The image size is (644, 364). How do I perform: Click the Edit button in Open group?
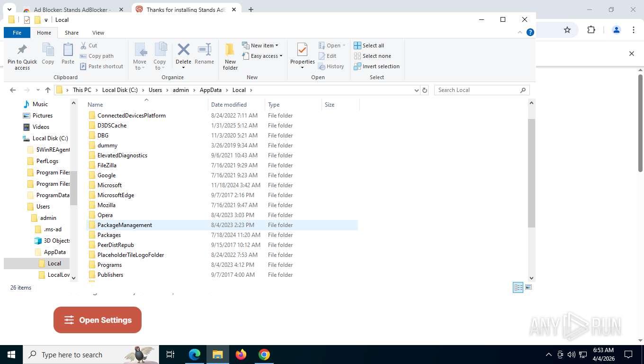327,56
